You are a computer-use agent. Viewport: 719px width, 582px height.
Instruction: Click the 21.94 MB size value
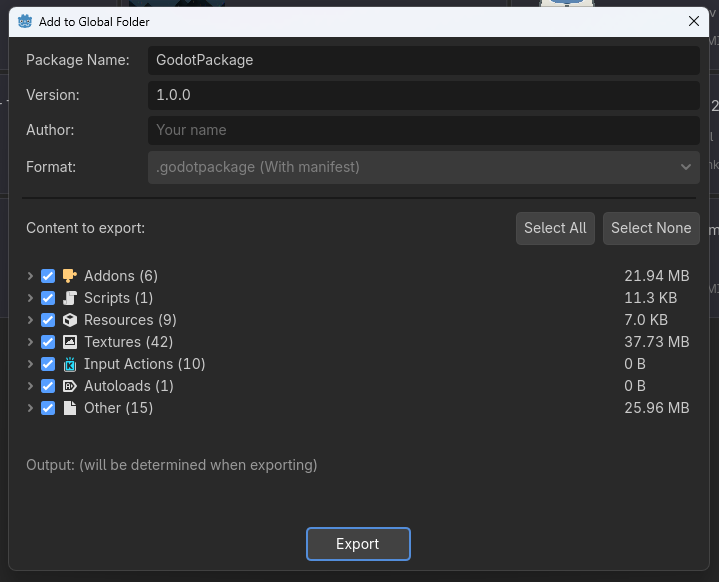tap(657, 276)
